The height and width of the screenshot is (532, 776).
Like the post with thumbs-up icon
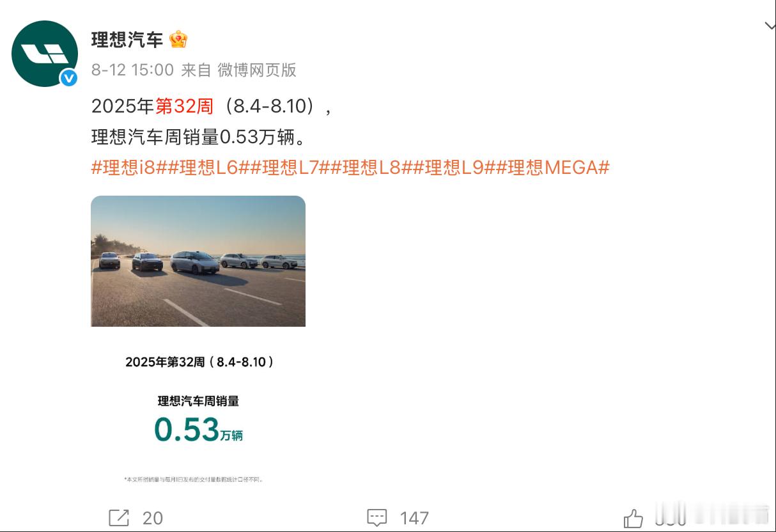[x=633, y=517]
